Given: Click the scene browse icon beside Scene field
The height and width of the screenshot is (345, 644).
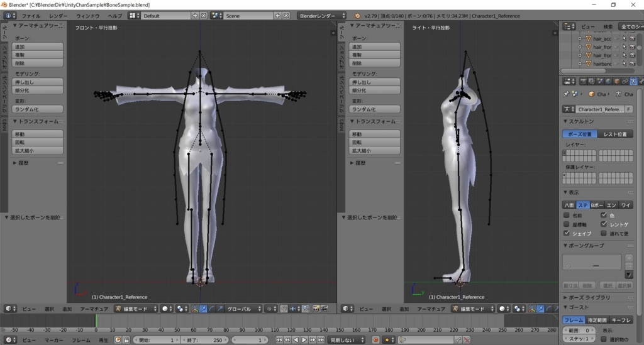Looking at the screenshot, I should 216,16.
